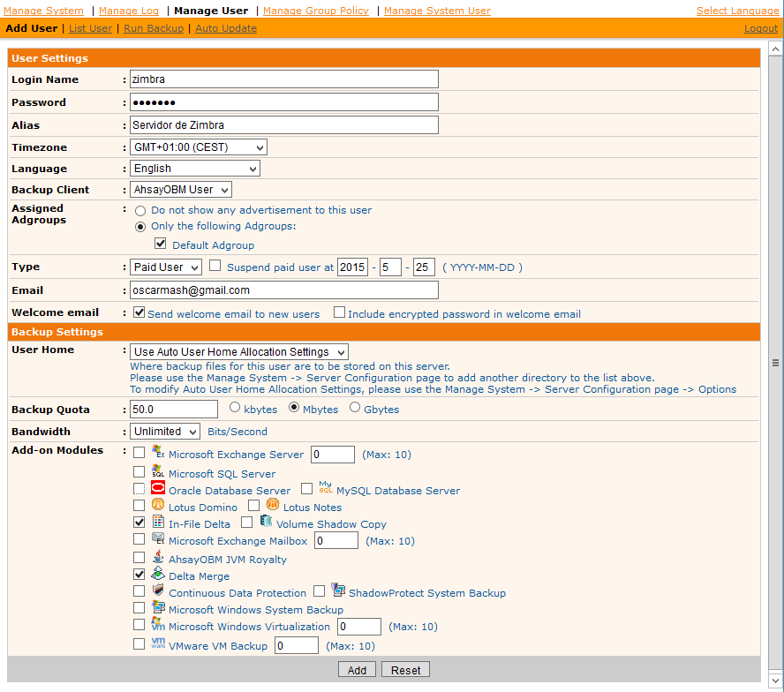Enable the Microsoft SQL Server checkbox
The width and height of the screenshot is (784, 692).
[x=139, y=471]
